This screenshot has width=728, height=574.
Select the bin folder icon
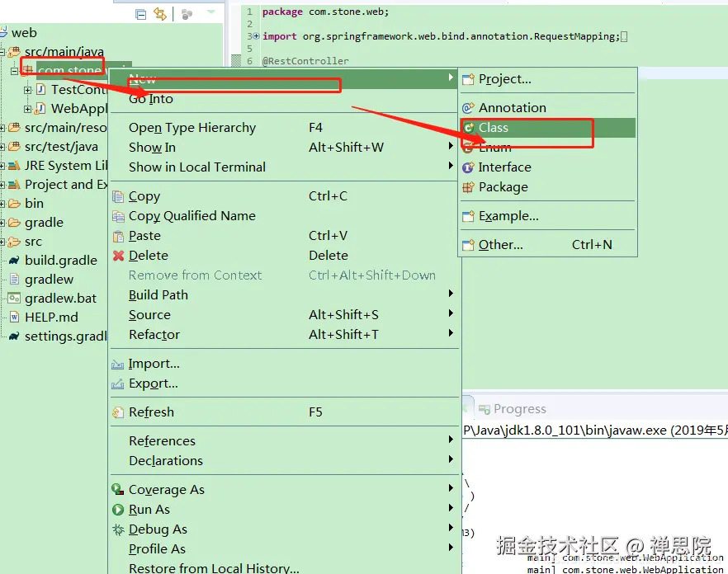pos(14,204)
